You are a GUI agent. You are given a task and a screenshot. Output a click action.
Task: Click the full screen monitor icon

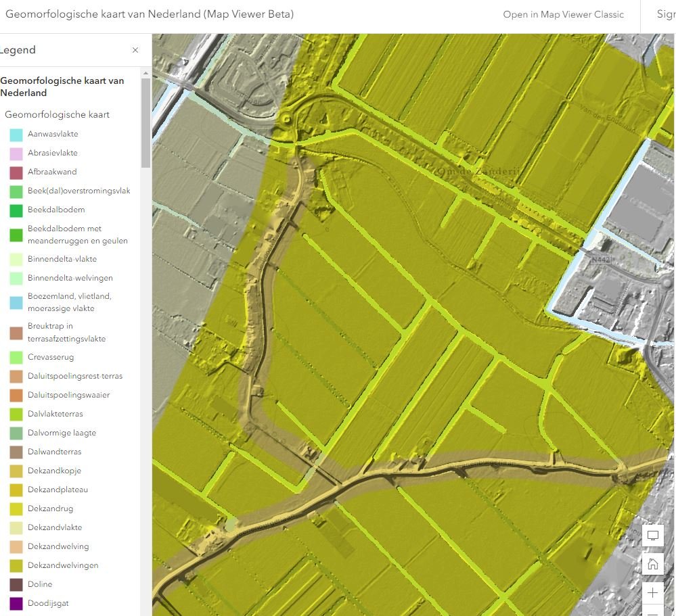tap(653, 536)
